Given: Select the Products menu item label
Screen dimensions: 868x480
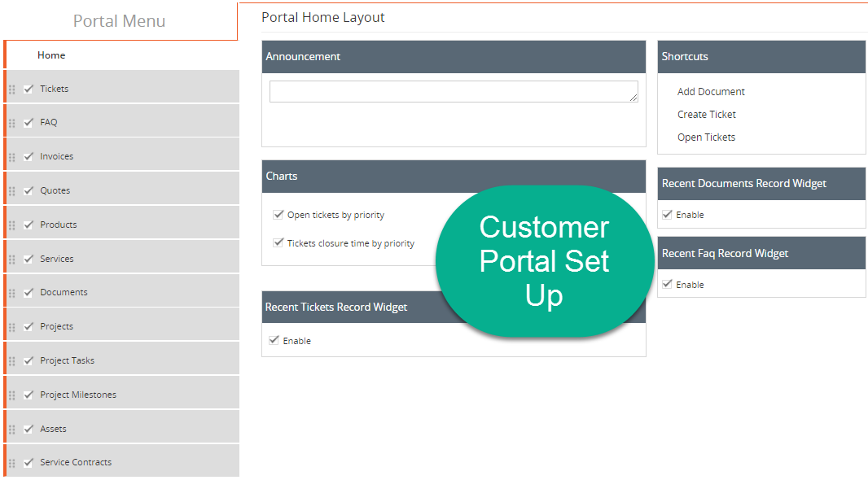Looking at the screenshot, I should tap(58, 225).
